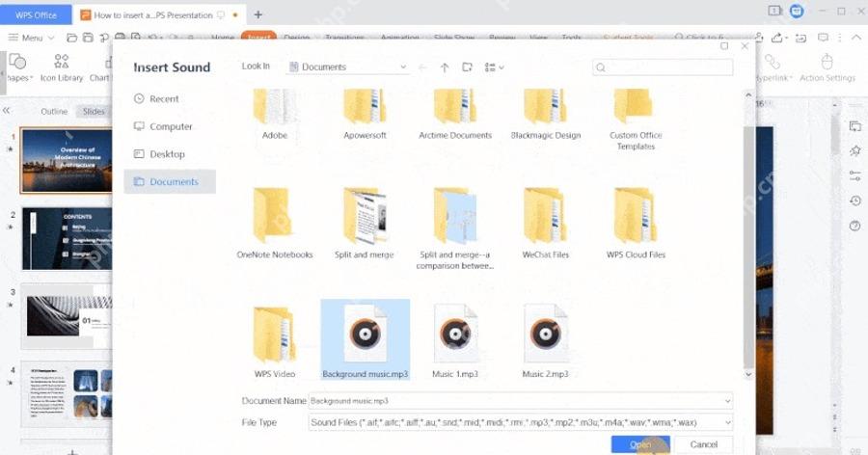Click the Cancel button
The height and width of the screenshot is (455, 868).
pyautogui.click(x=704, y=444)
